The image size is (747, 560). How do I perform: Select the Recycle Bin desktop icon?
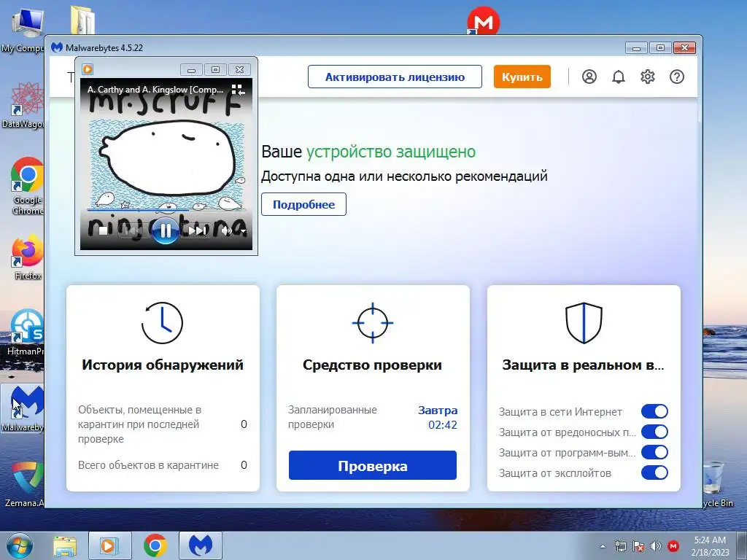click(718, 483)
